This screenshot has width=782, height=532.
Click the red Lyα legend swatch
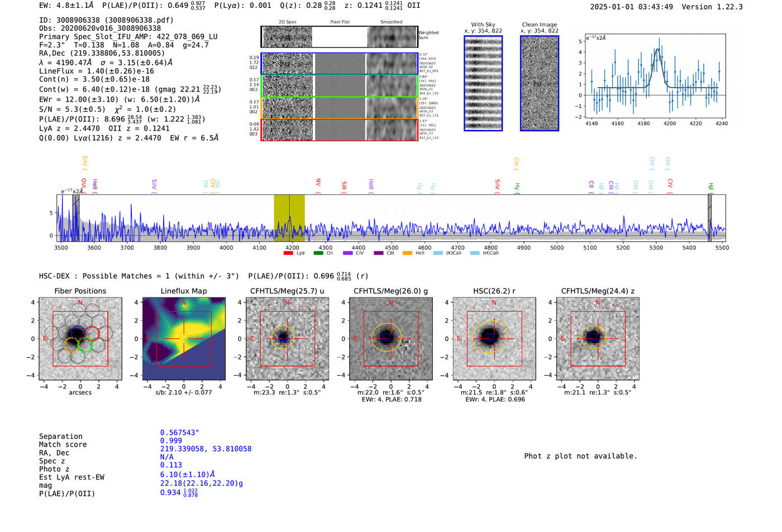click(x=288, y=253)
